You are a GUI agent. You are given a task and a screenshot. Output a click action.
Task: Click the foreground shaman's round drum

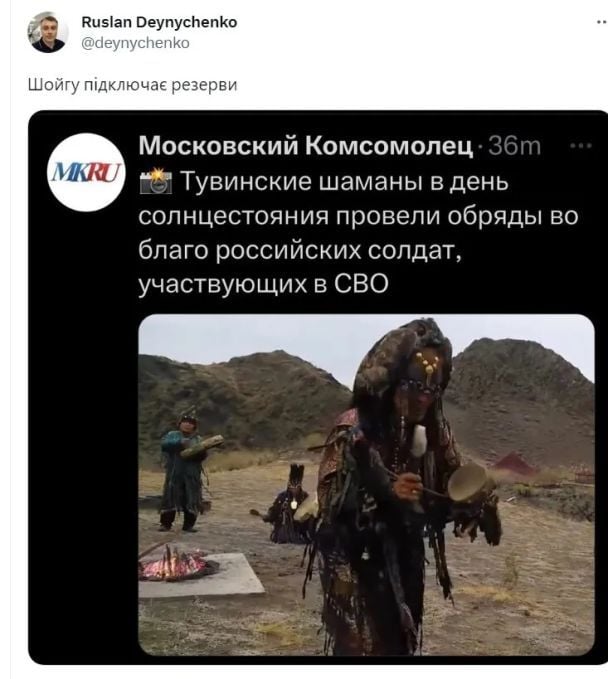point(469,482)
